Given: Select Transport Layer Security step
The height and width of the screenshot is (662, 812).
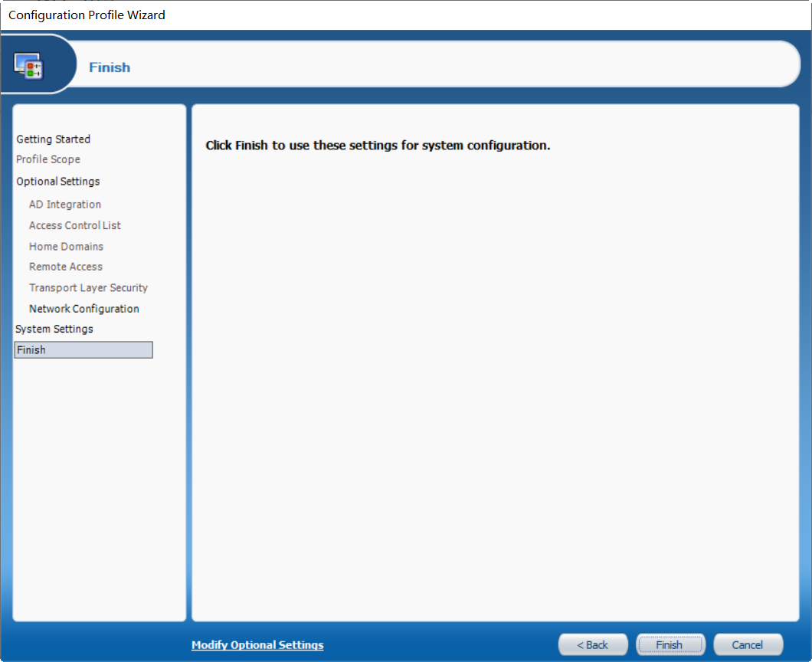Looking at the screenshot, I should pos(88,288).
